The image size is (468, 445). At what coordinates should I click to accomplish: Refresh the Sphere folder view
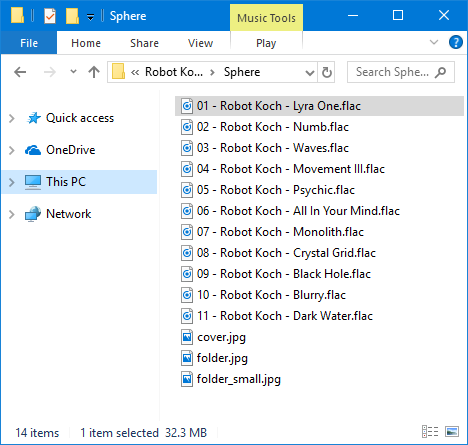tap(327, 72)
